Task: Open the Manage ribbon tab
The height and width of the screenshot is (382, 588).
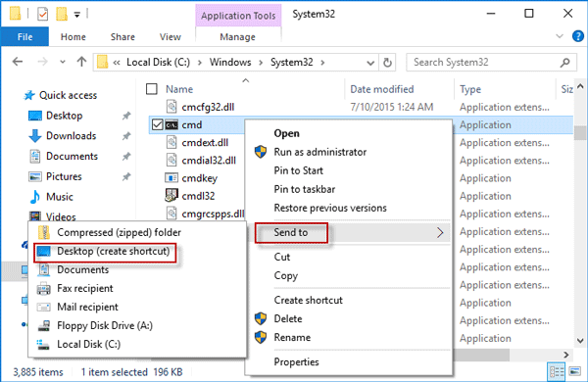Action: pos(238,37)
